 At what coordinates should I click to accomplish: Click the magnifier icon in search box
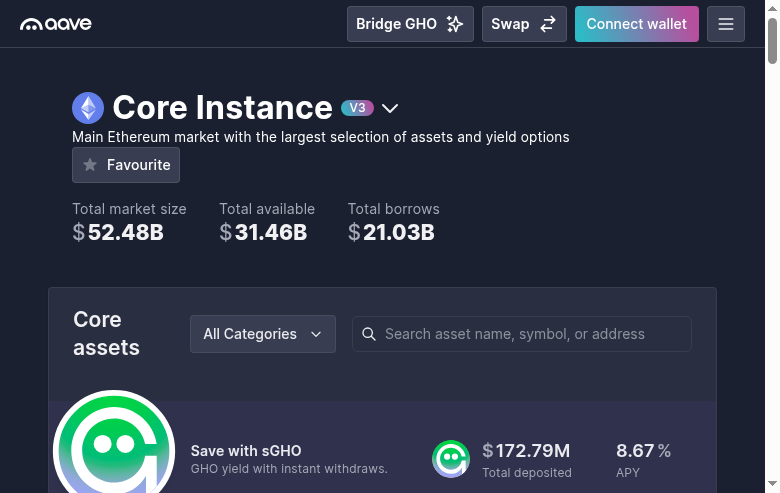tap(369, 334)
